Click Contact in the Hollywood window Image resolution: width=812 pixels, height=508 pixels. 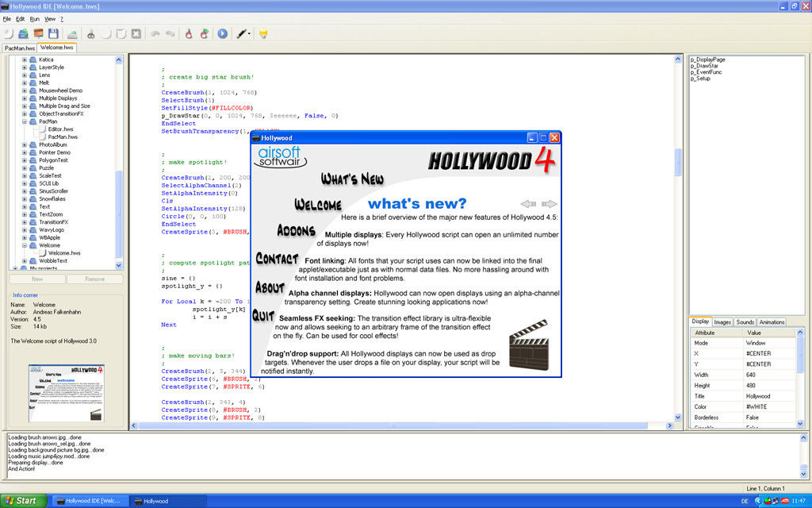[x=277, y=258]
